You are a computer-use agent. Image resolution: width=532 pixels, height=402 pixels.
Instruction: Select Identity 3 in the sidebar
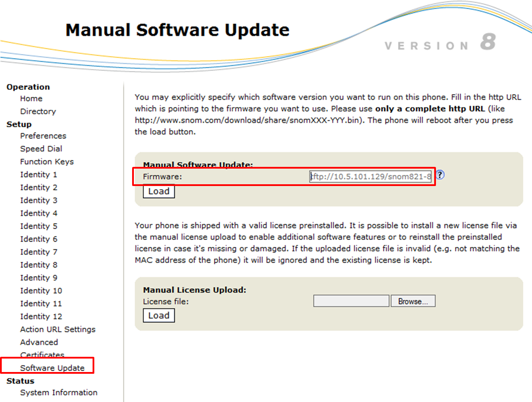click(x=39, y=200)
